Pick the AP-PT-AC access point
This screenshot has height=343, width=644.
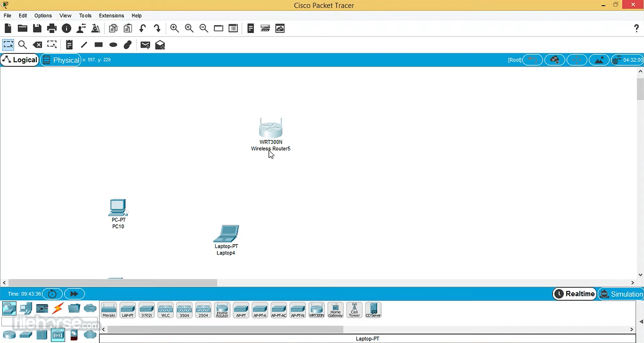point(279,310)
